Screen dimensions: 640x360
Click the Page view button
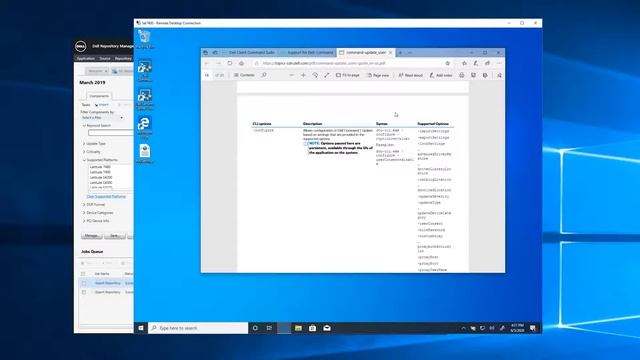(x=378, y=75)
